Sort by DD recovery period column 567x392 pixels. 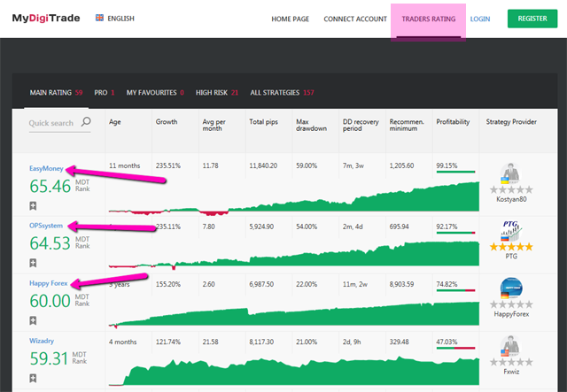click(x=361, y=125)
